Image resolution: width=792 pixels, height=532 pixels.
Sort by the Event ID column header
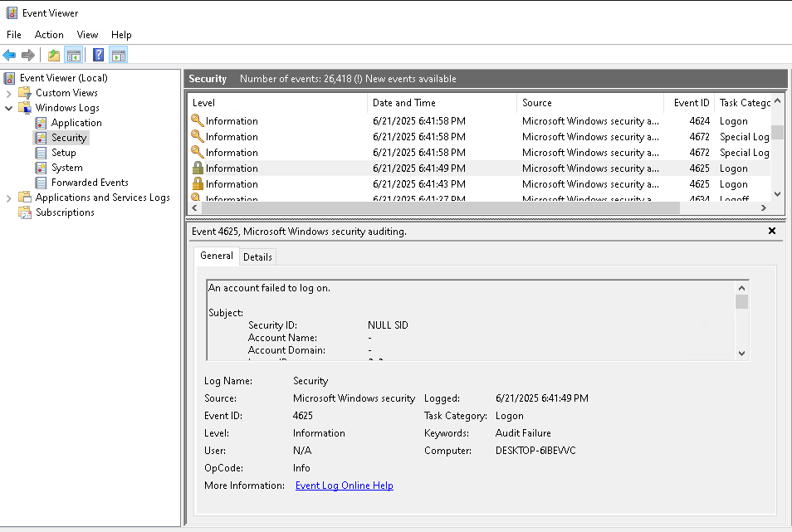(x=689, y=103)
